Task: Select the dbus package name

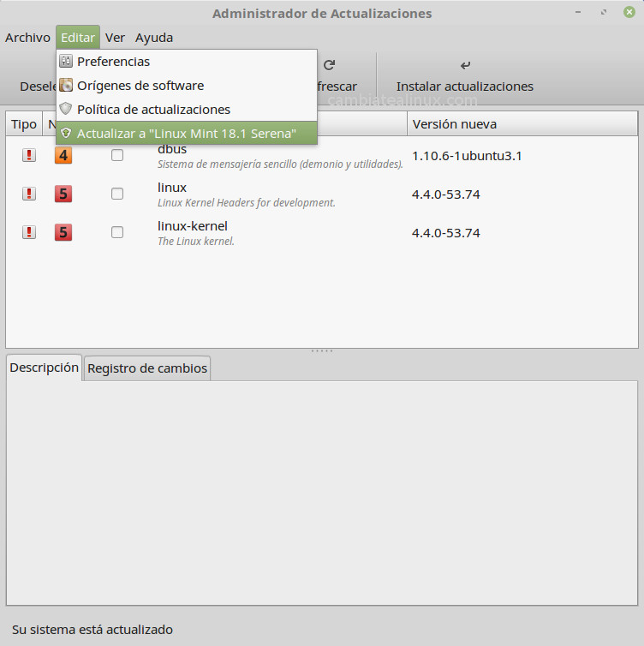Action: [172, 149]
